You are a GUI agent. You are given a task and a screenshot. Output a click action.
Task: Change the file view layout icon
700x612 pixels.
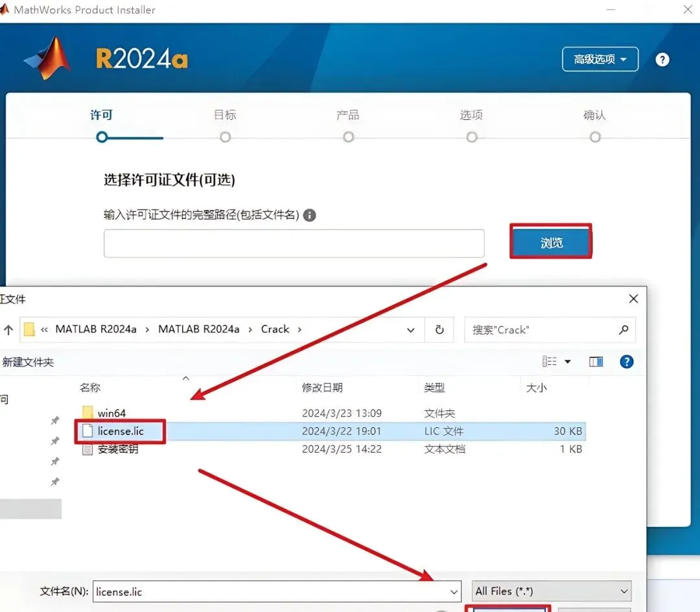(549, 362)
